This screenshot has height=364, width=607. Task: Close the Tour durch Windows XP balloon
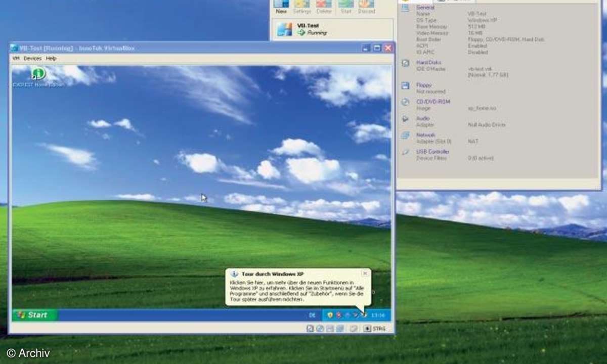[365, 274]
